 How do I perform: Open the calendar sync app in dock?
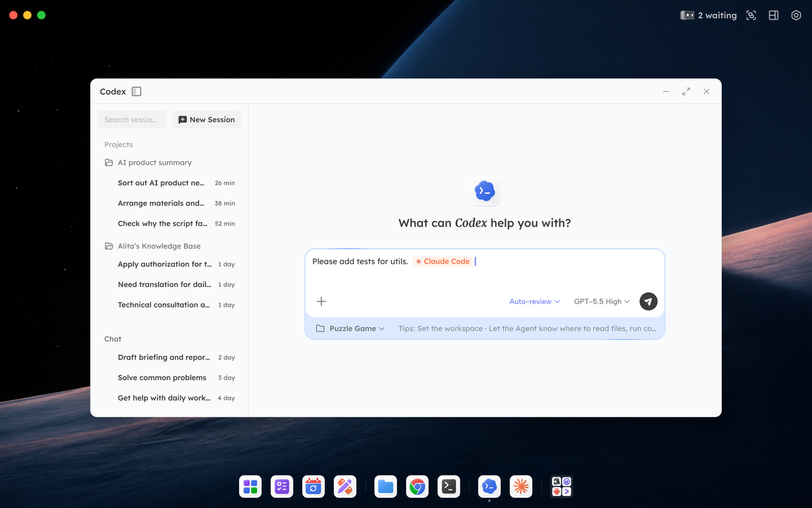[x=313, y=486]
